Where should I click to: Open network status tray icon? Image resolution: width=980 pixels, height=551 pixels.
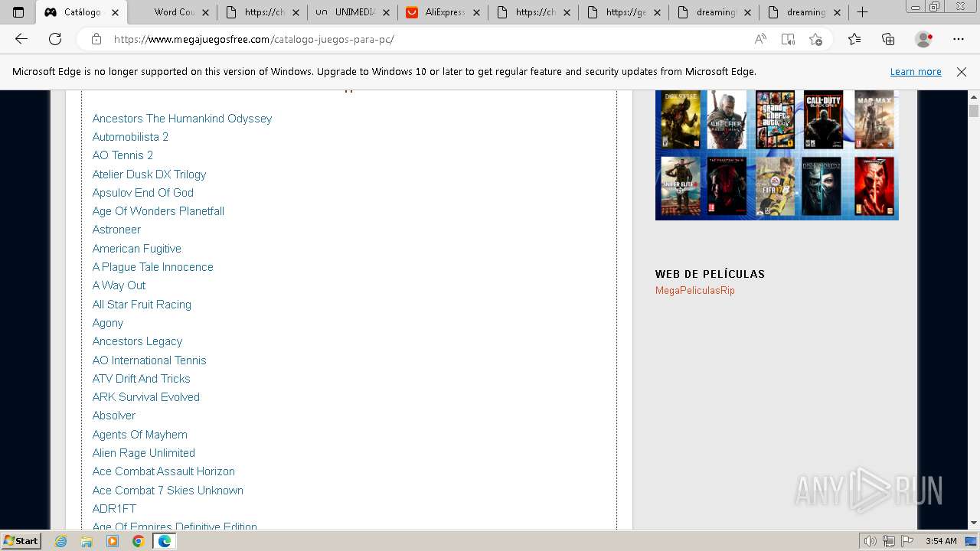pyautogui.click(x=888, y=541)
